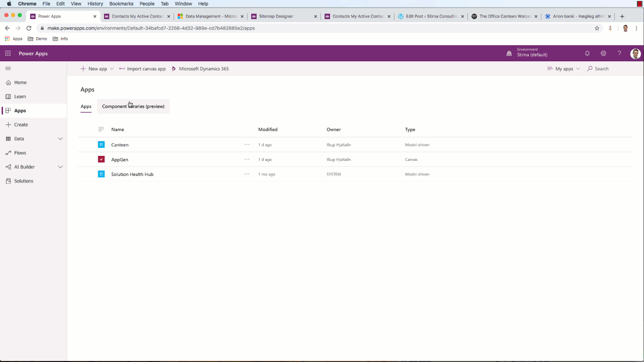
Task: Open more options for Canteen row
Action: click(x=247, y=145)
